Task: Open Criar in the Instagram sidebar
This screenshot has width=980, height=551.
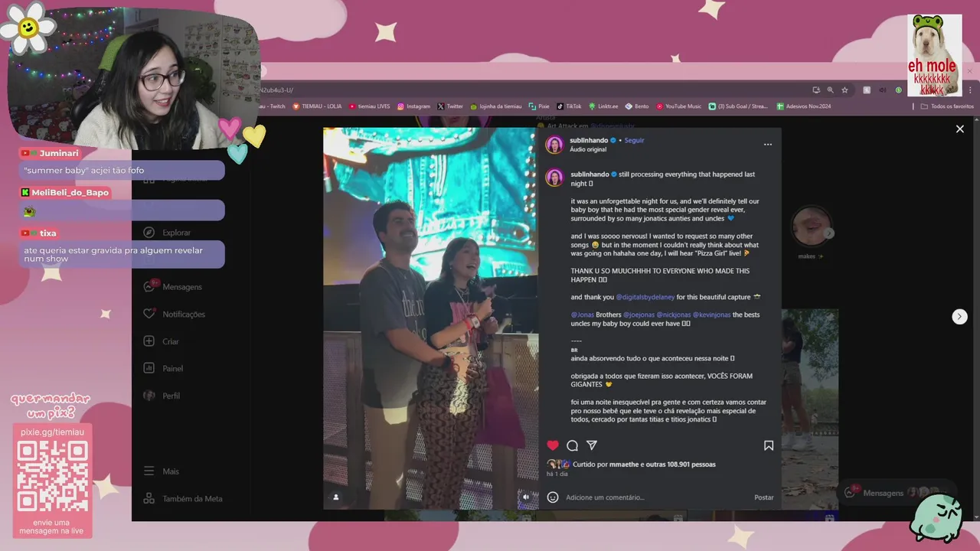Action: click(x=161, y=341)
